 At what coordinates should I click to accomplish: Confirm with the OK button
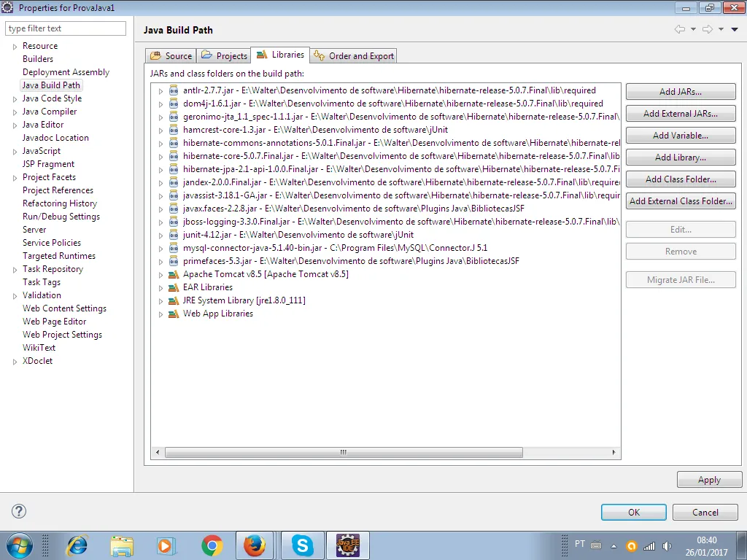click(x=634, y=512)
